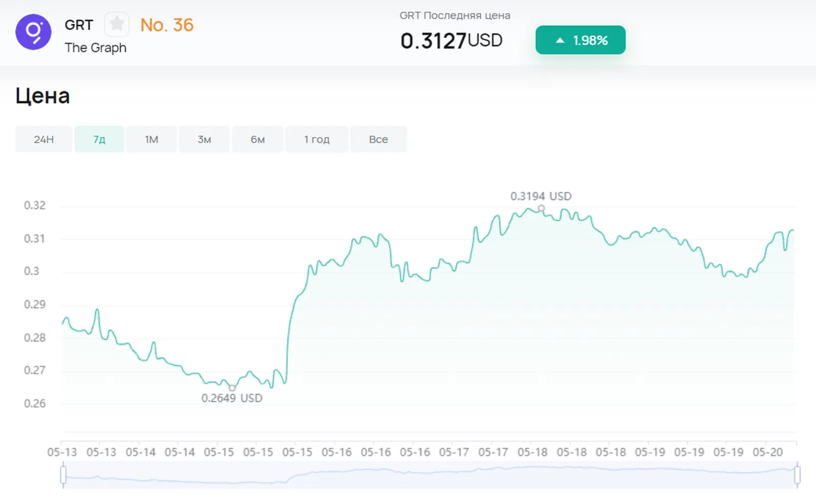816x504 pixels.
Task: Click the GRT ticker name
Action: coord(79,25)
